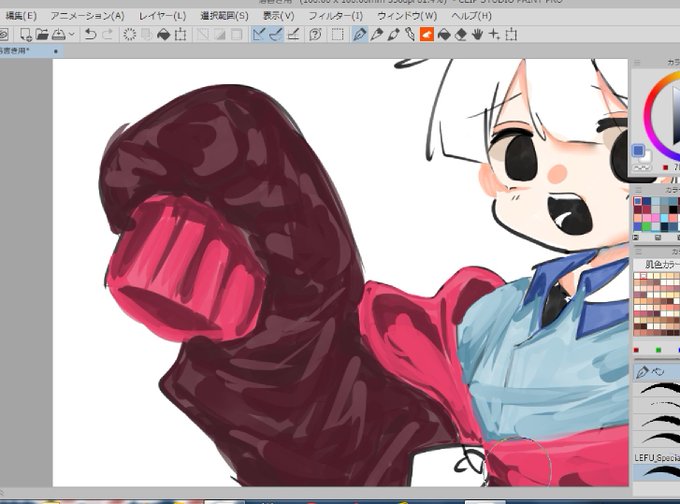680x504 pixels.
Task: Click the Clear dotted-circle icon
Action: (x=129, y=34)
